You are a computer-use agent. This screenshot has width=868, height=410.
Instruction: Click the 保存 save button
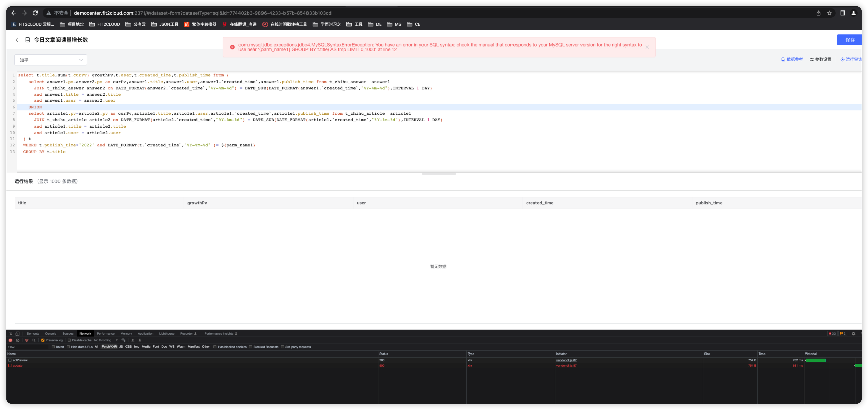coord(849,40)
